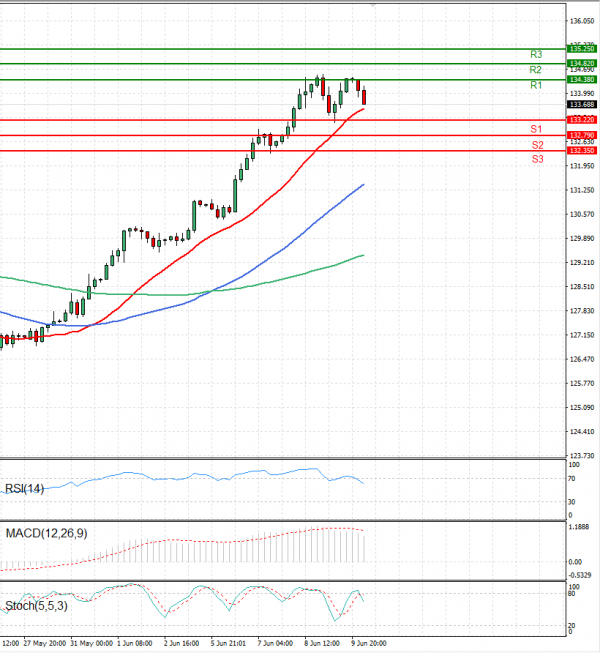
Task: Click the 129.210 axis price
Action: (x=582, y=262)
